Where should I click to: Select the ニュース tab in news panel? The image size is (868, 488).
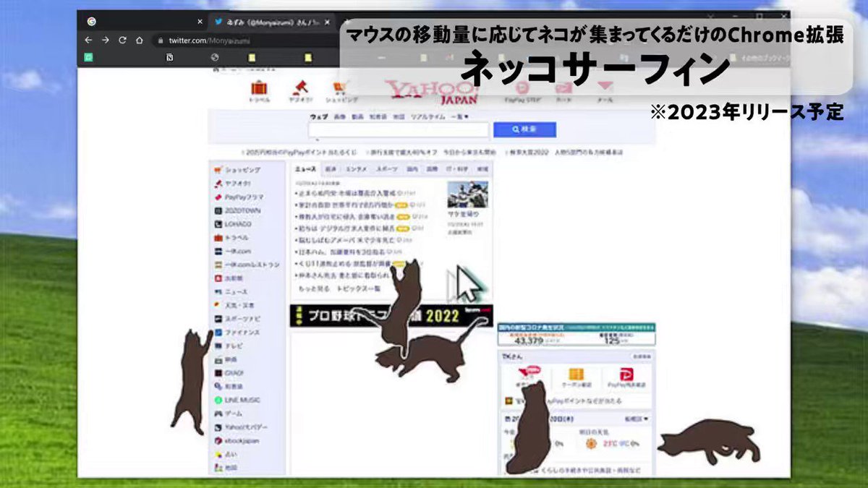pos(305,168)
